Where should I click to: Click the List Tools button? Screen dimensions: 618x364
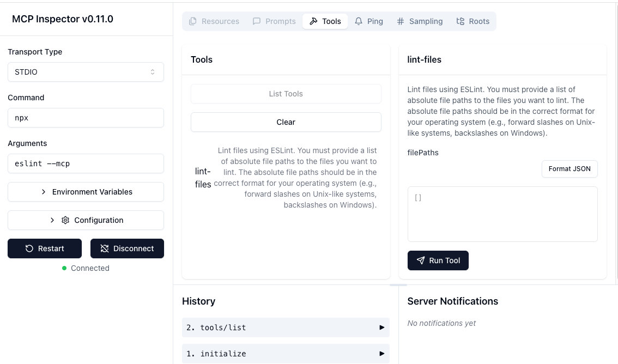click(x=286, y=94)
